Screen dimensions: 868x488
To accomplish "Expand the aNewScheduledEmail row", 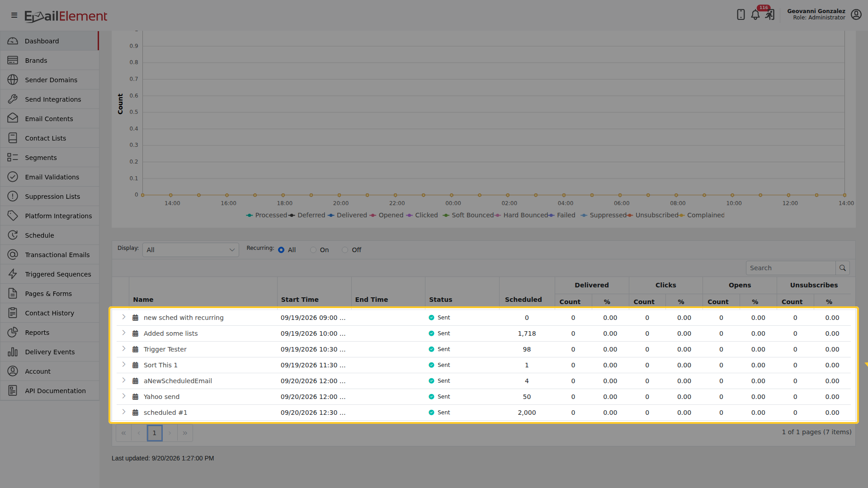I will click(123, 380).
